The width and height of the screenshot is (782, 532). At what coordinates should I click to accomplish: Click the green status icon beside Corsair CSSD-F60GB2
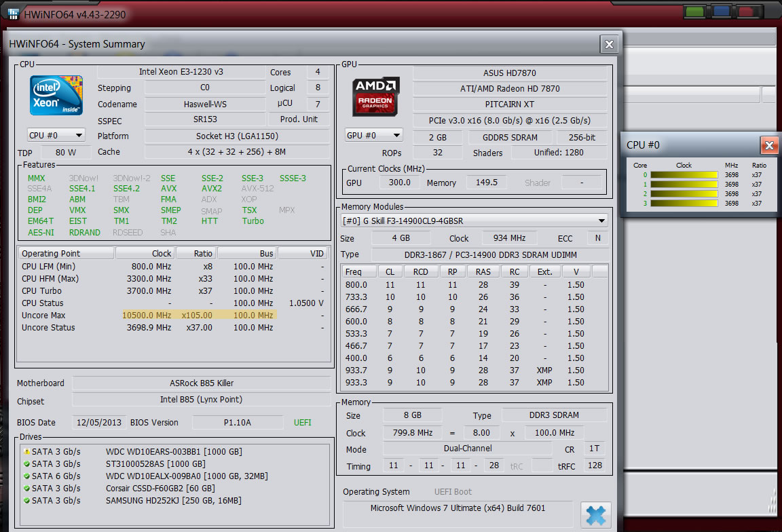[x=26, y=488]
